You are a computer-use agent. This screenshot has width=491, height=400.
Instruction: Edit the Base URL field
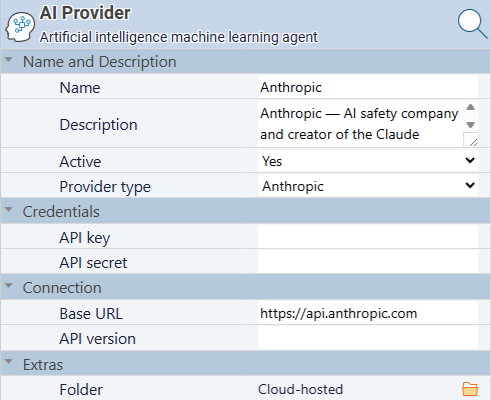tap(368, 313)
